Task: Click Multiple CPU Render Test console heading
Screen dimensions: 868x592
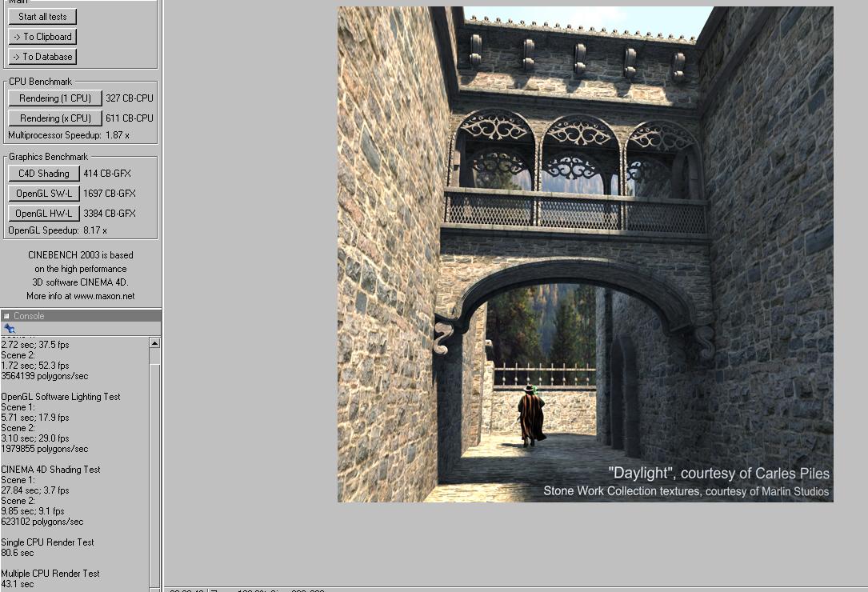Action: tap(50, 574)
